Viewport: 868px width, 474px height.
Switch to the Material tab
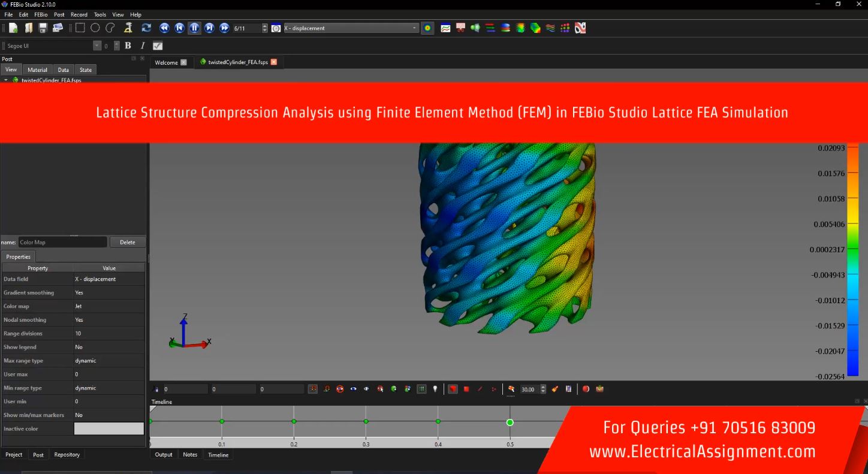(37, 70)
